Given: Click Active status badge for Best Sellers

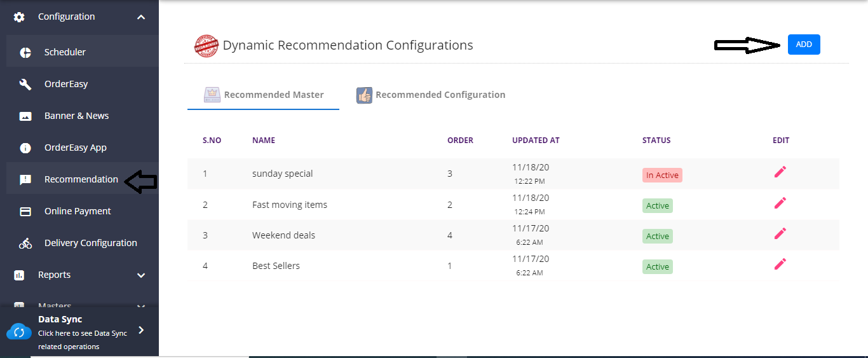Looking at the screenshot, I should pyautogui.click(x=657, y=267).
